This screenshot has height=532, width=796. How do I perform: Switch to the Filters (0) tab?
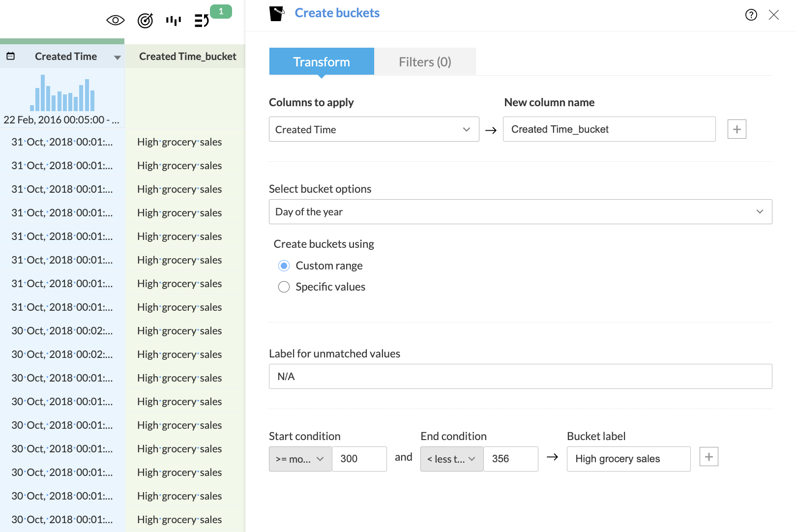[425, 62]
